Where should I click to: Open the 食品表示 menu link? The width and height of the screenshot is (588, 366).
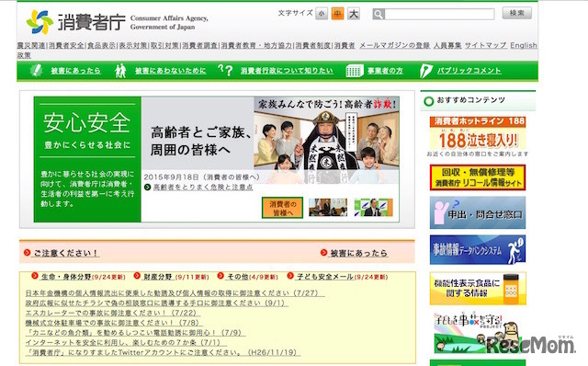(x=101, y=45)
